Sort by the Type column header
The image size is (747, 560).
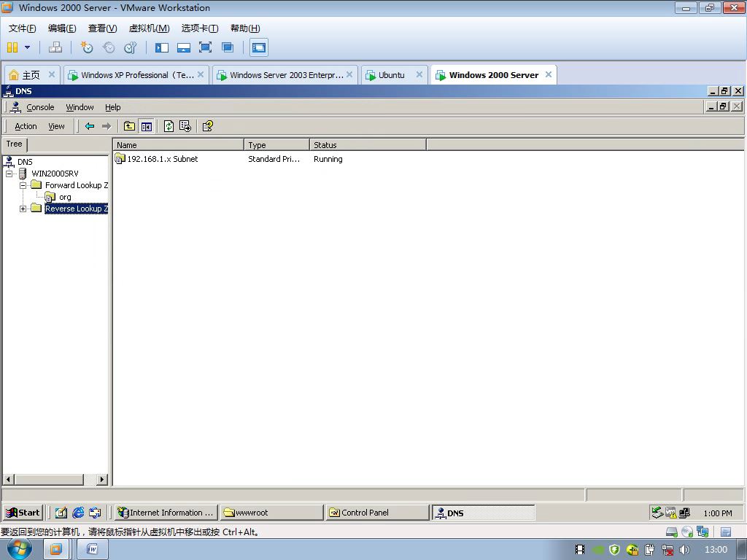point(276,145)
